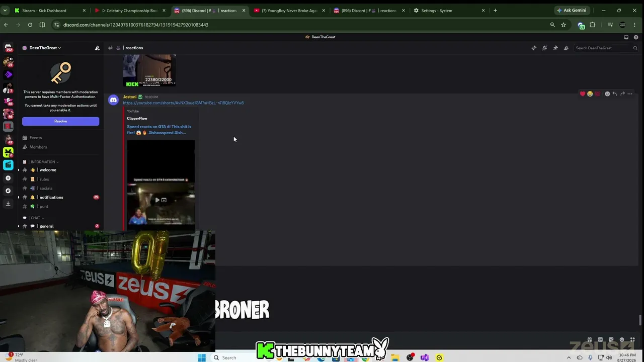This screenshot has width=644, height=362.
Task: Go back in Chrome browser
Action: coord(6,25)
